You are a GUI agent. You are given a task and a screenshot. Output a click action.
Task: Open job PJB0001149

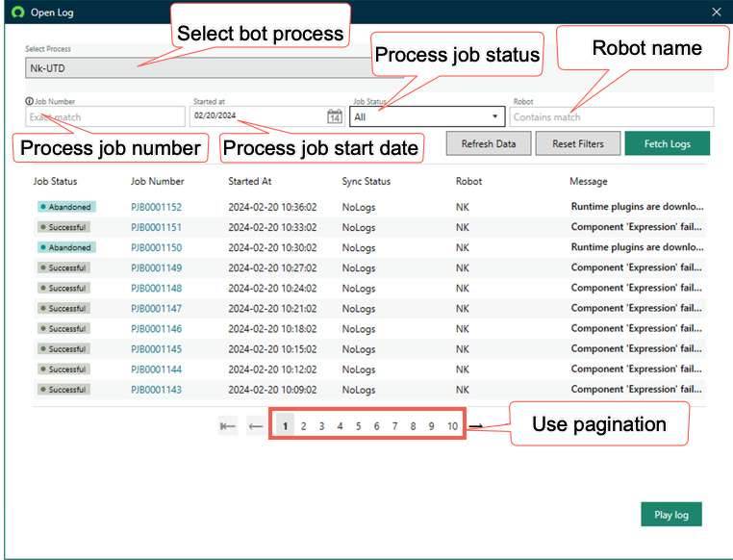[x=156, y=267]
